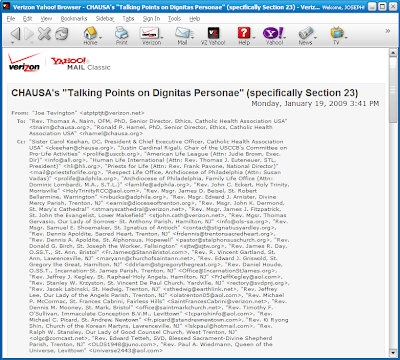This screenshot has height=360, width=400.
Task: Open Mail from the toolbar
Action: point(182,36)
